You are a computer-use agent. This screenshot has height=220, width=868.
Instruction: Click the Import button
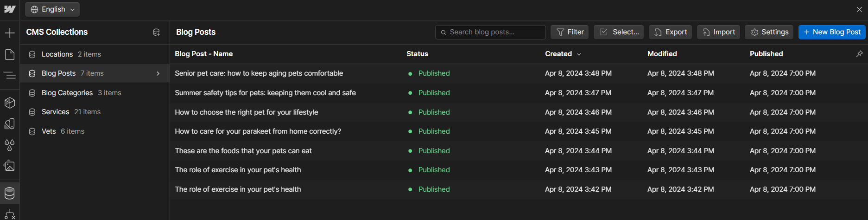718,32
